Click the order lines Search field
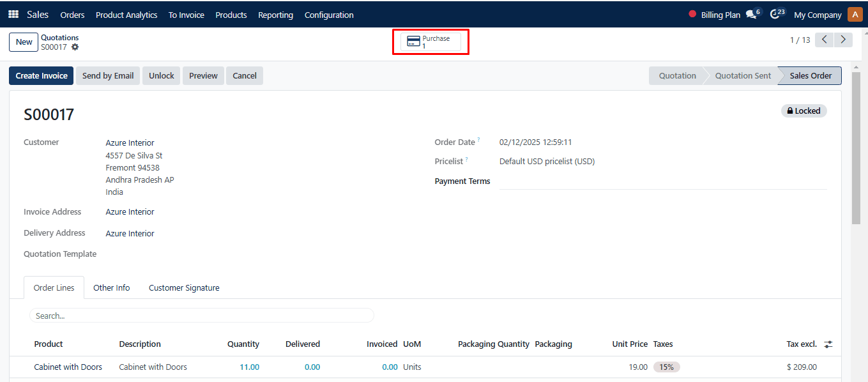This screenshot has width=868, height=382. coord(202,316)
